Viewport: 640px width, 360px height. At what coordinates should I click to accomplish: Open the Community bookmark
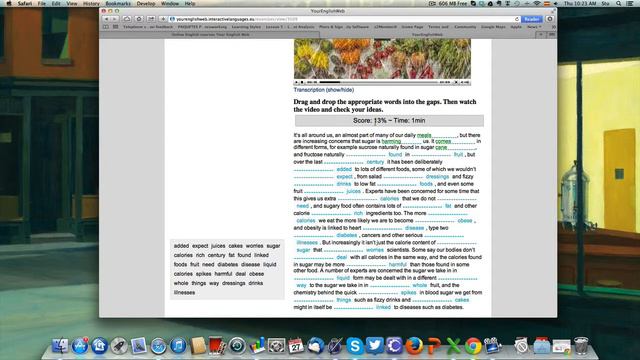tap(465, 27)
